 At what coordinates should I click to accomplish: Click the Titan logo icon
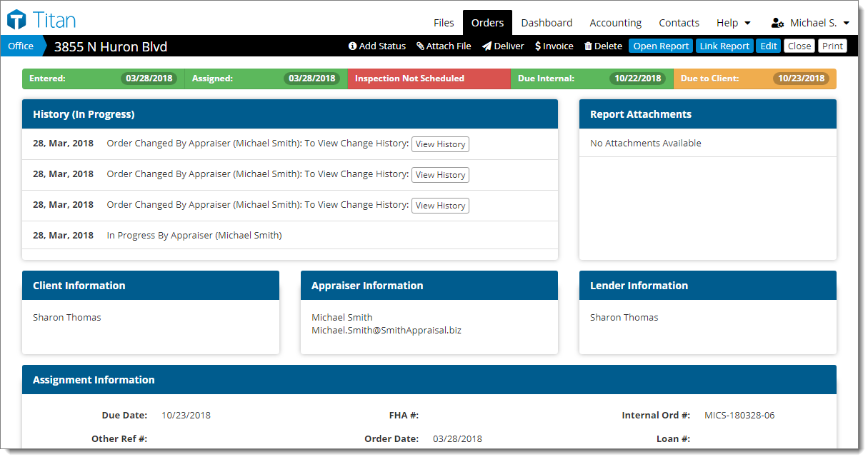16,20
